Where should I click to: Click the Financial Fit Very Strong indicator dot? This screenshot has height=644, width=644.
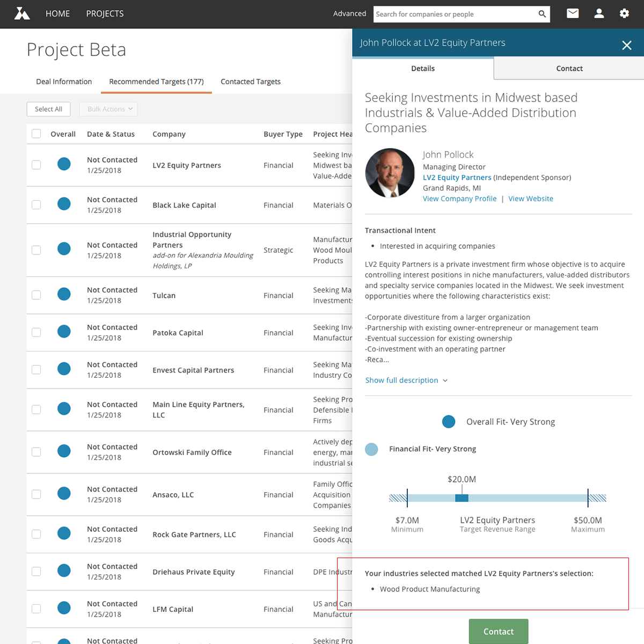click(371, 449)
